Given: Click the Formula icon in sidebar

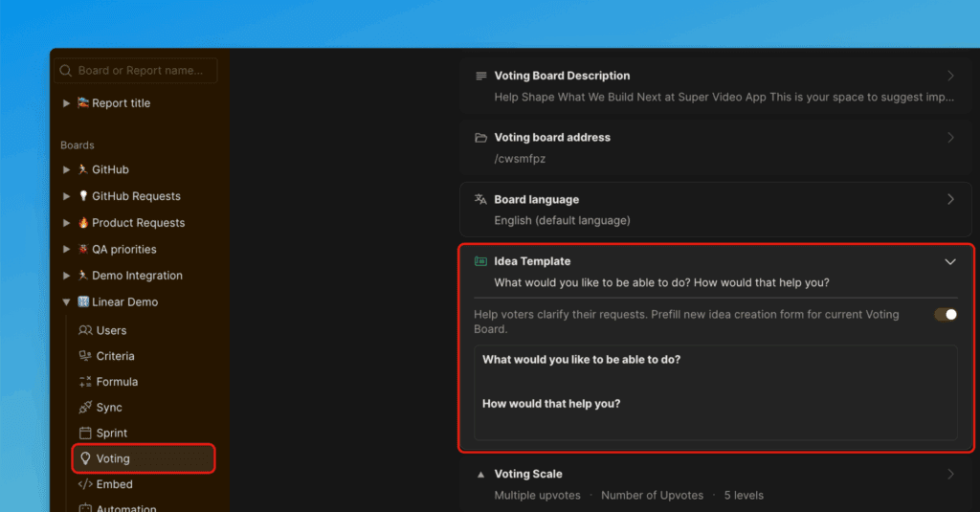Looking at the screenshot, I should click(85, 382).
